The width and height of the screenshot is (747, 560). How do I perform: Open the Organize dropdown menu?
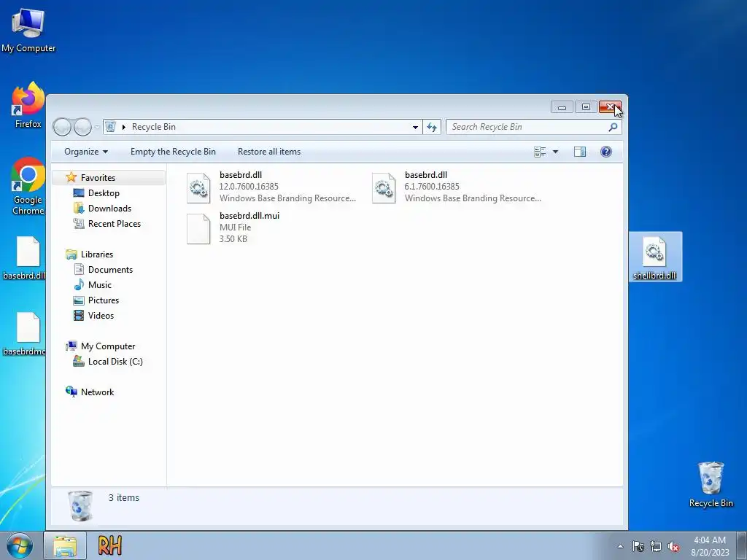86,152
